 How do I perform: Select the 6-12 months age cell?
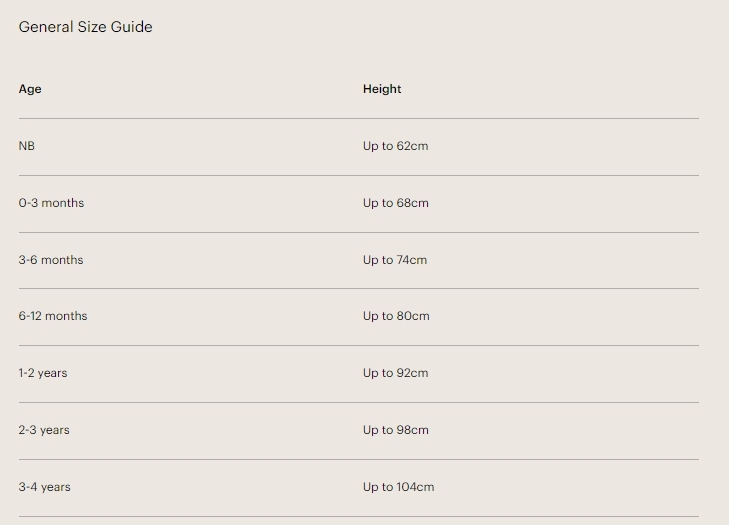click(x=53, y=316)
